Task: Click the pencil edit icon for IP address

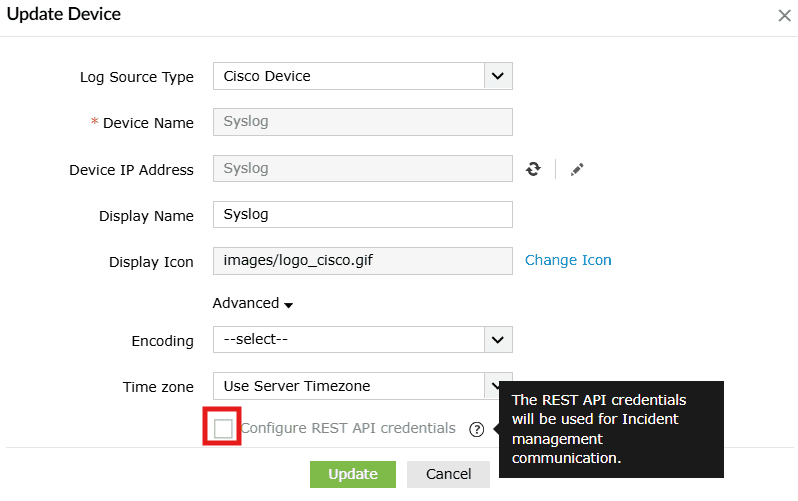Action: 577,169
